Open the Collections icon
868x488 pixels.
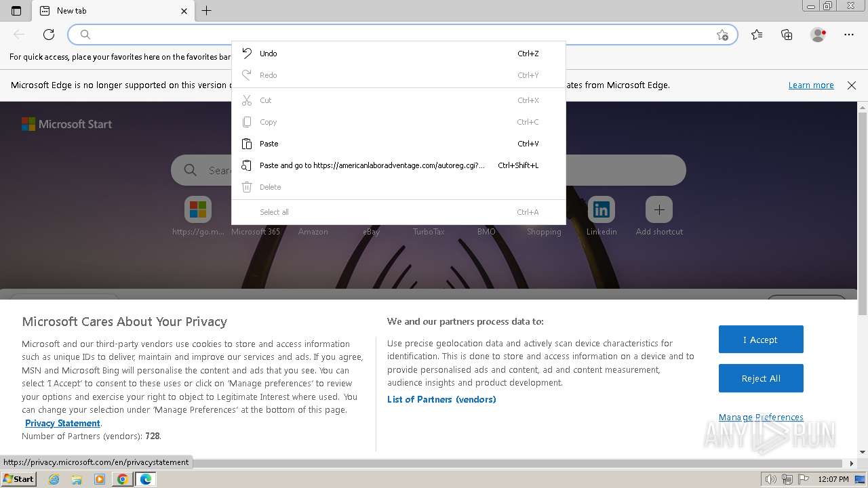[x=787, y=35]
